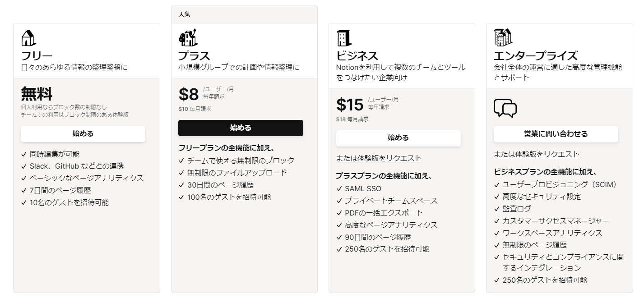
Task: Click the Business plan office building icon
Action: tap(344, 38)
